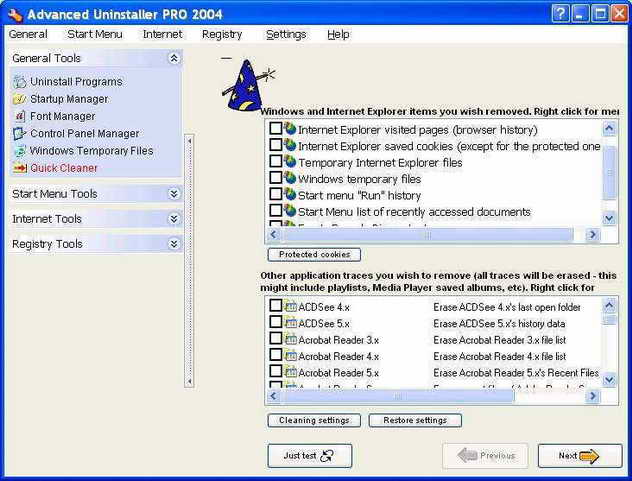The width and height of the screenshot is (632, 481).
Task: Expand the Start Menu Tools section
Action: (x=174, y=194)
